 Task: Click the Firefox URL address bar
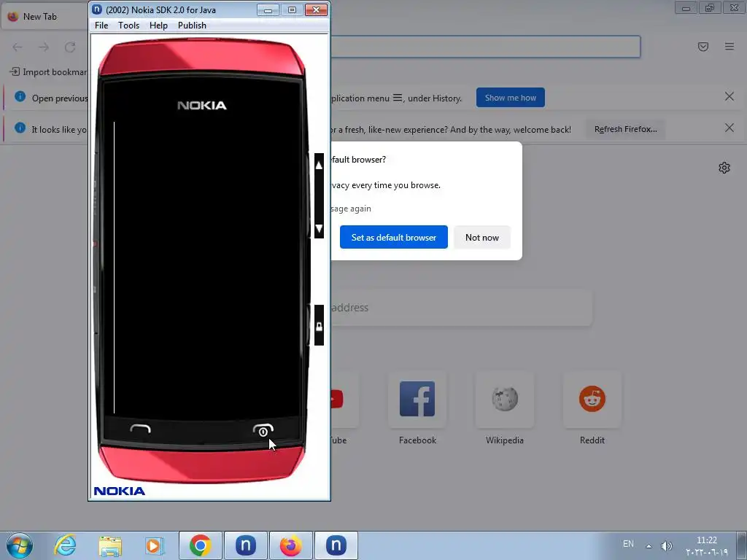[485, 47]
